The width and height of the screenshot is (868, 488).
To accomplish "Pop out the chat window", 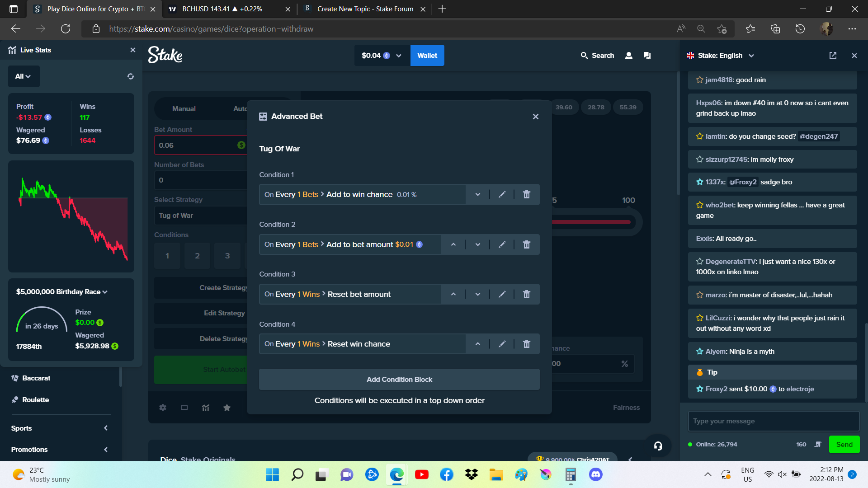I will 833,56.
